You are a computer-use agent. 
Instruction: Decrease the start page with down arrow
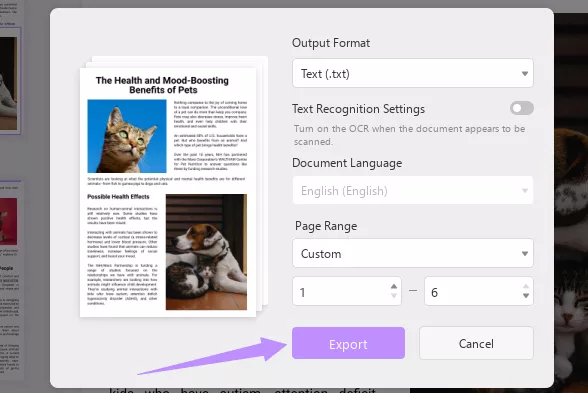394,296
